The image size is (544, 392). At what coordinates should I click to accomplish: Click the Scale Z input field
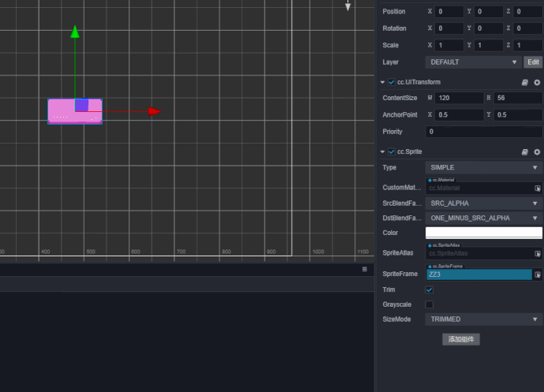tap(528, 46)
